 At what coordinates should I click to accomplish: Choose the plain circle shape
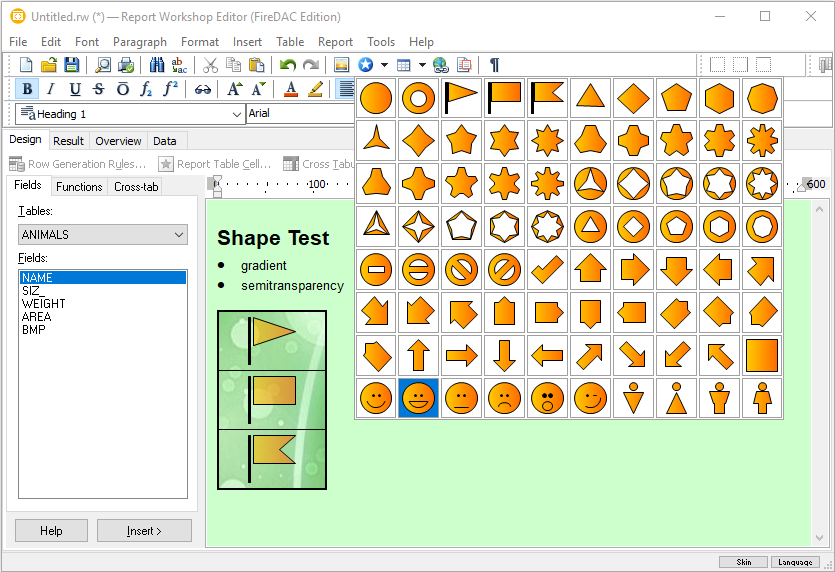coord(376,98)
